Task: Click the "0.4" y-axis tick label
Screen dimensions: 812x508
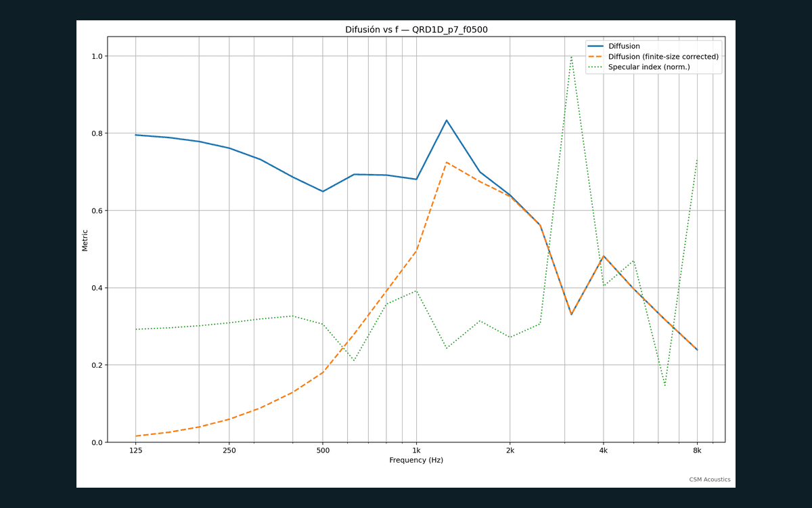Action: coord(97,289)
